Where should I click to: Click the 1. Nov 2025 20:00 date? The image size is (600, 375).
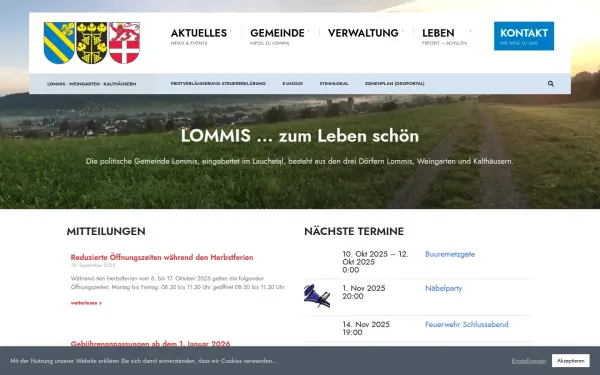[x=364, y=292]
